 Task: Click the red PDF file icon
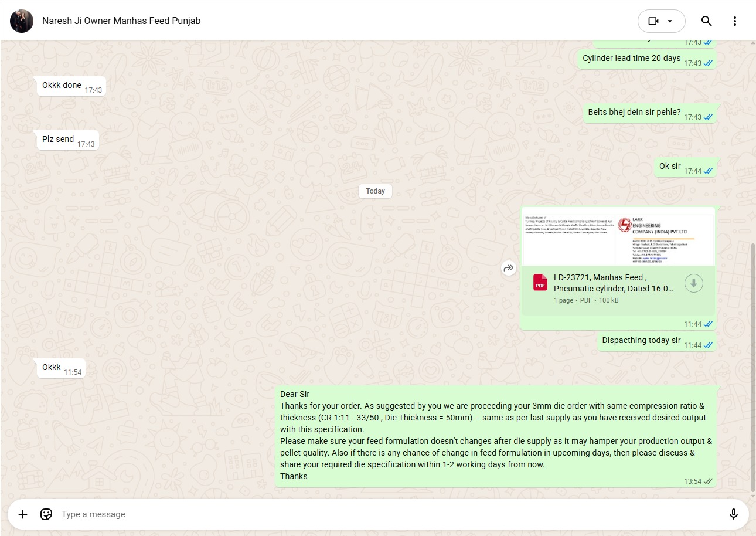tap(540, 283)
